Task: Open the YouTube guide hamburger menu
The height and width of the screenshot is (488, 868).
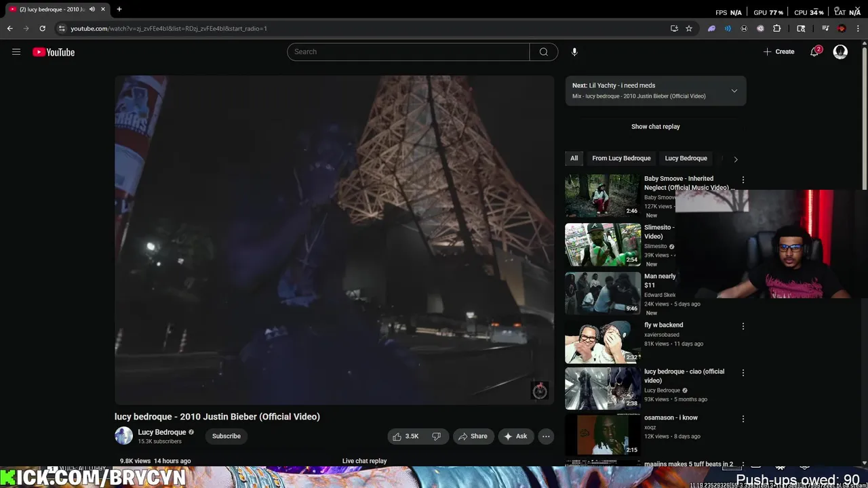Action: (16, 52)
